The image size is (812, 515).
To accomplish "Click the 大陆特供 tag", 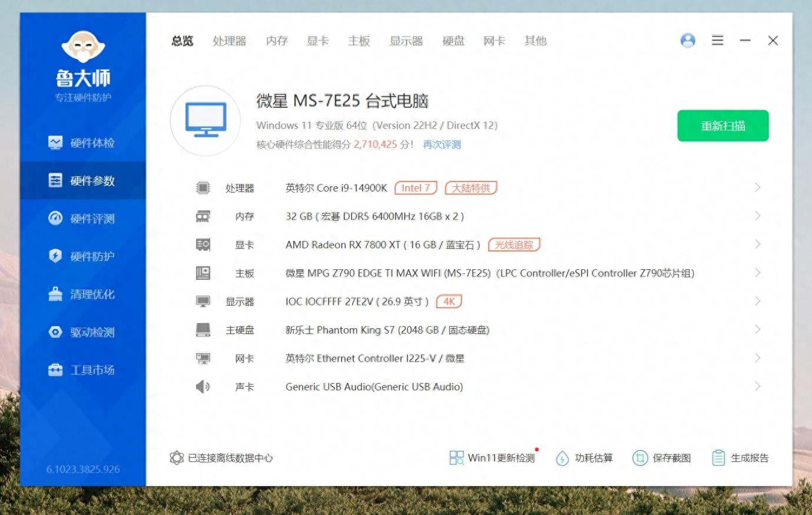I will [x=471, y=188].
